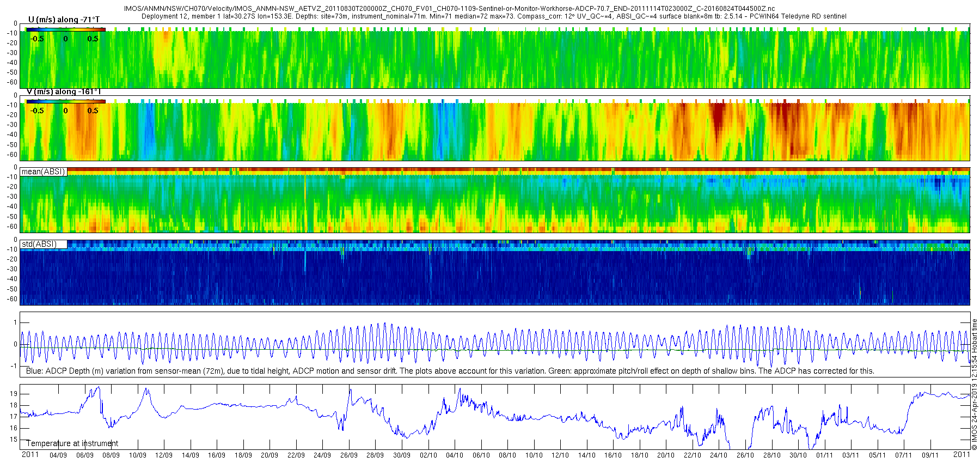Click the '12/09' date tick label

click(x=164, y=455)
